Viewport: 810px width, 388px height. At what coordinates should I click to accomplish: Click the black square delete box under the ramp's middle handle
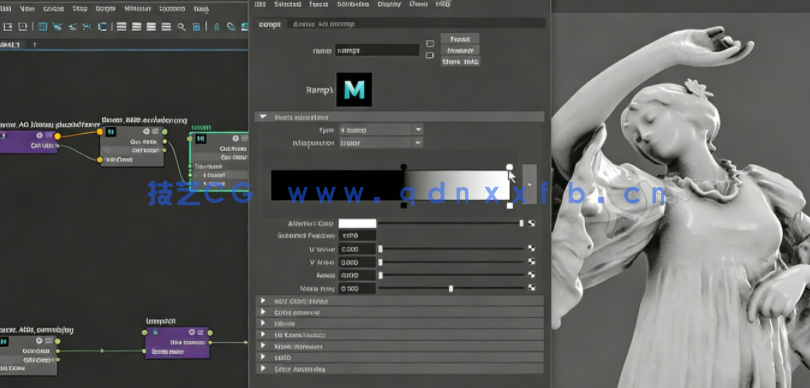pos(403,206)
